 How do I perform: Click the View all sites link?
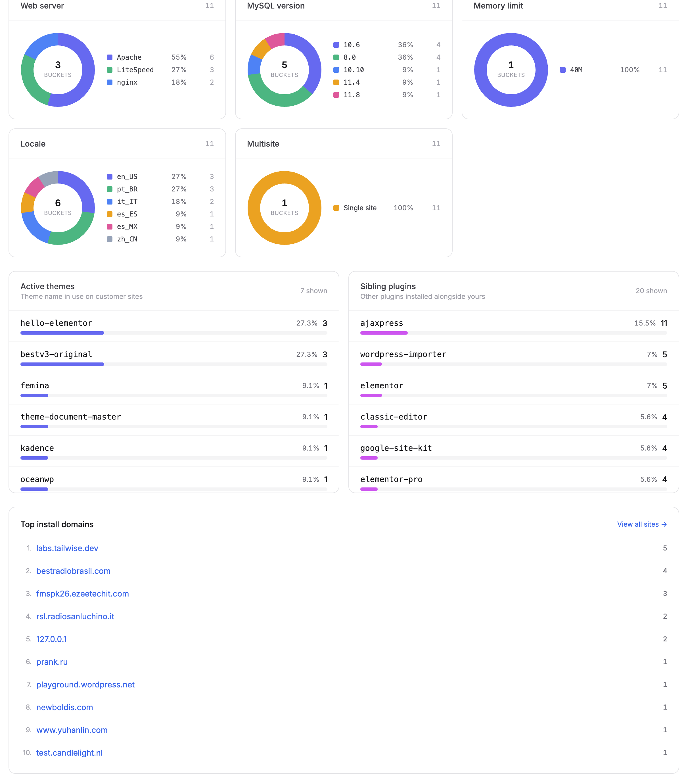642,524
